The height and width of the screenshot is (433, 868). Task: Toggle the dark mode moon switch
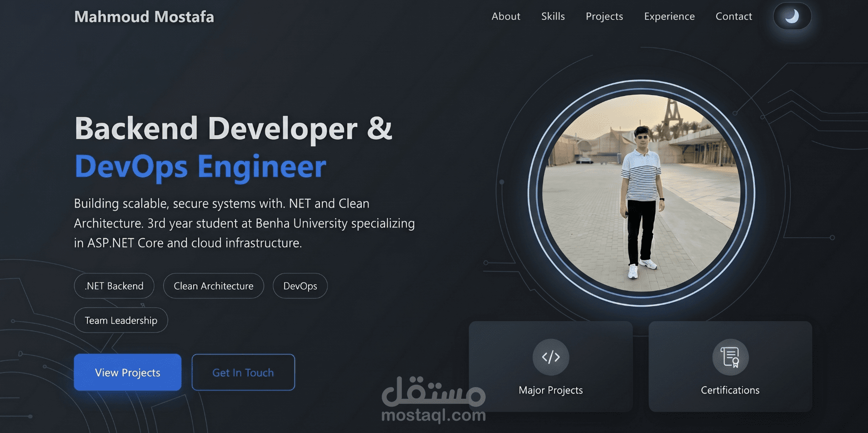click(792, 16)
